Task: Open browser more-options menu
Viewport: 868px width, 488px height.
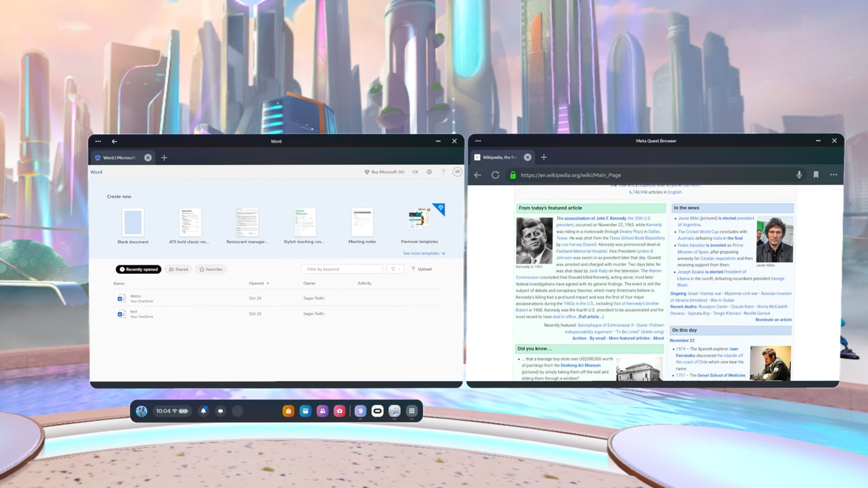Action: click(834, 175)
